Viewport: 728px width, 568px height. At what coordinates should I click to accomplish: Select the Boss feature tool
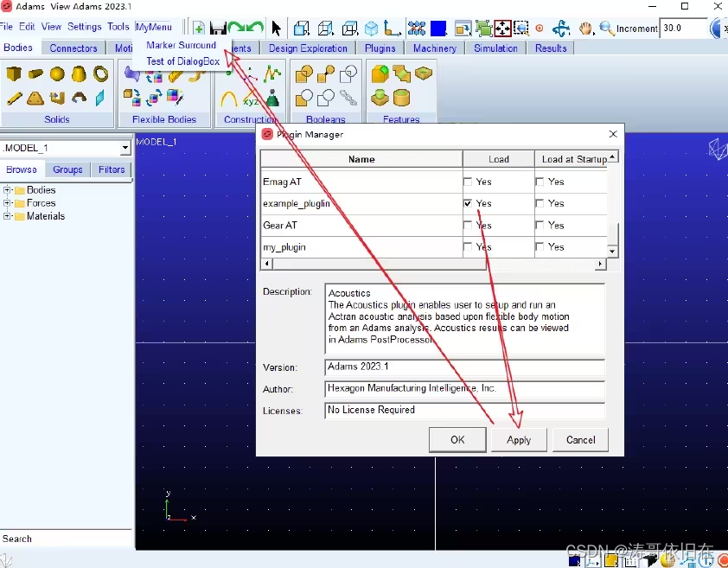tap(380, 98)
